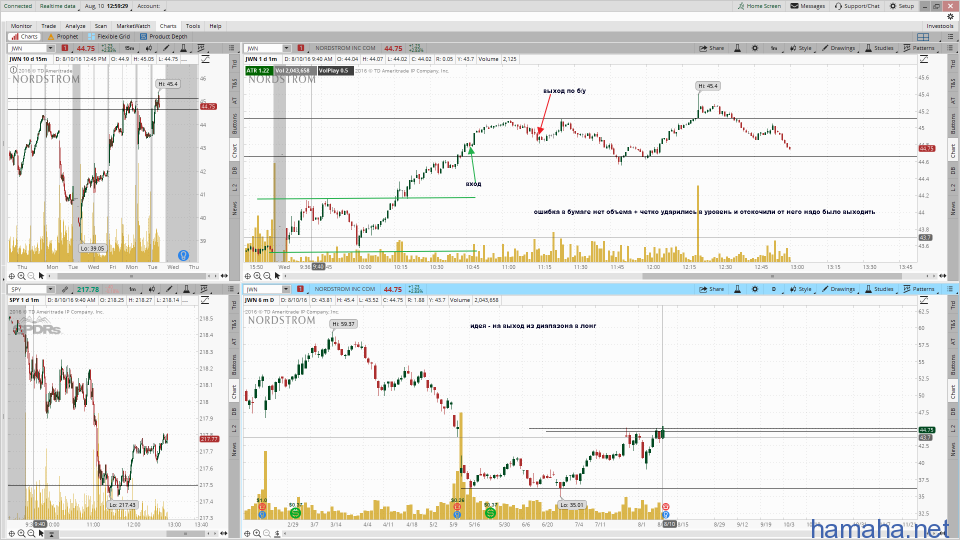960x540 pixels.
Task: Click zoom-out magnifier under JWN 1m chart
Action: [x=268, y=276]
